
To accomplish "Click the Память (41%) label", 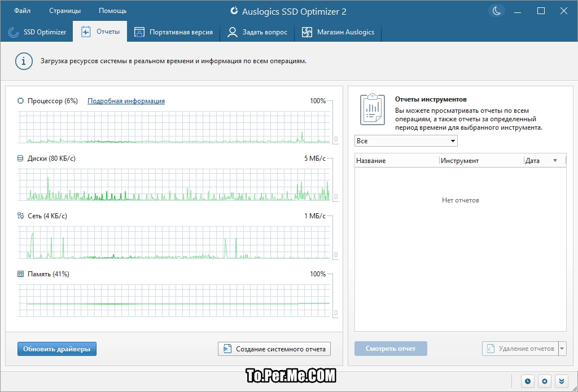I will point(49,274).
